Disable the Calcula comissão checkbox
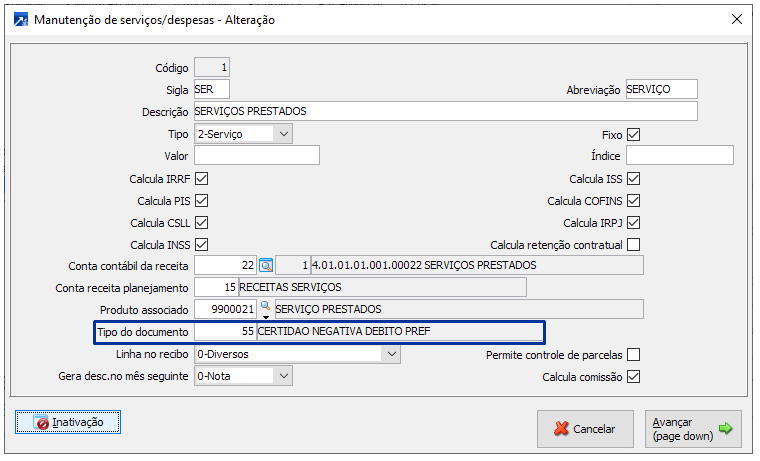Image resolution: width=760 pixels, height=461 pixels. 633,377
